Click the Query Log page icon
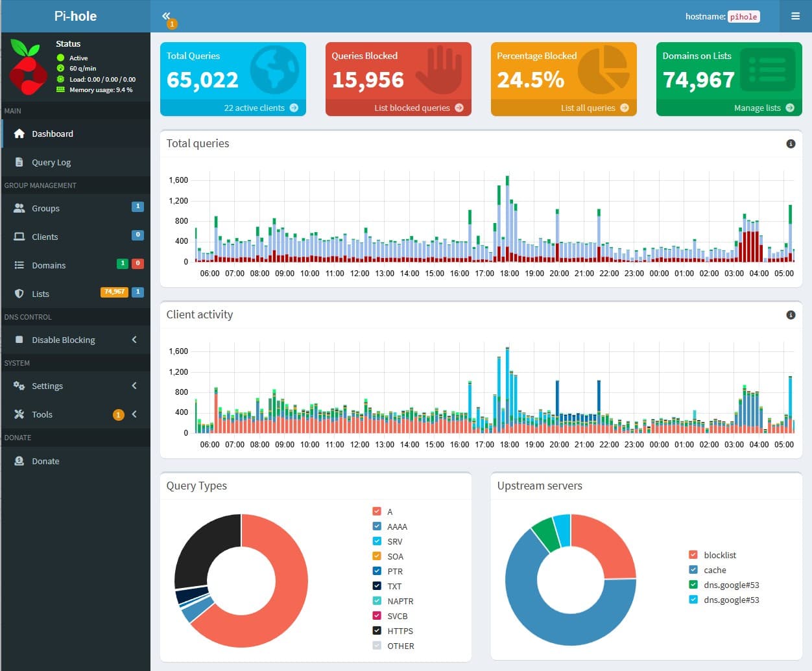Image resolution: width=812 pixels, height=671 pixels. (20, 162)
